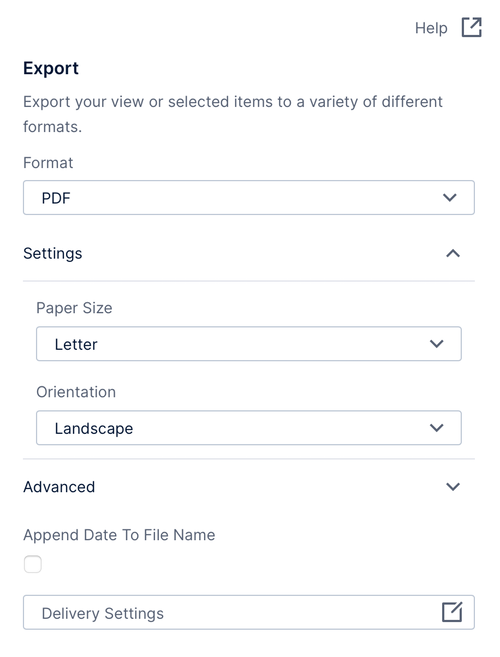Click the Paper Size label
The image size is (500, 657).
click(74, 308)
